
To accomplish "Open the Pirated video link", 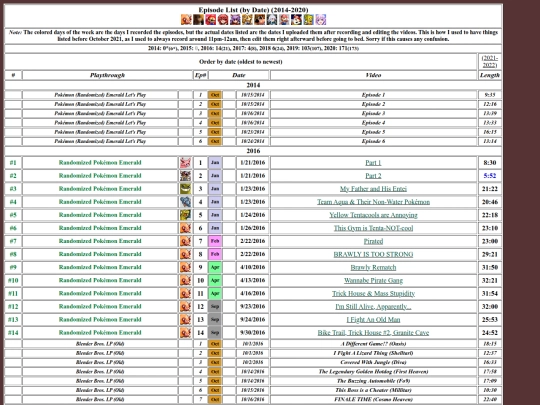I will point(373,241).
